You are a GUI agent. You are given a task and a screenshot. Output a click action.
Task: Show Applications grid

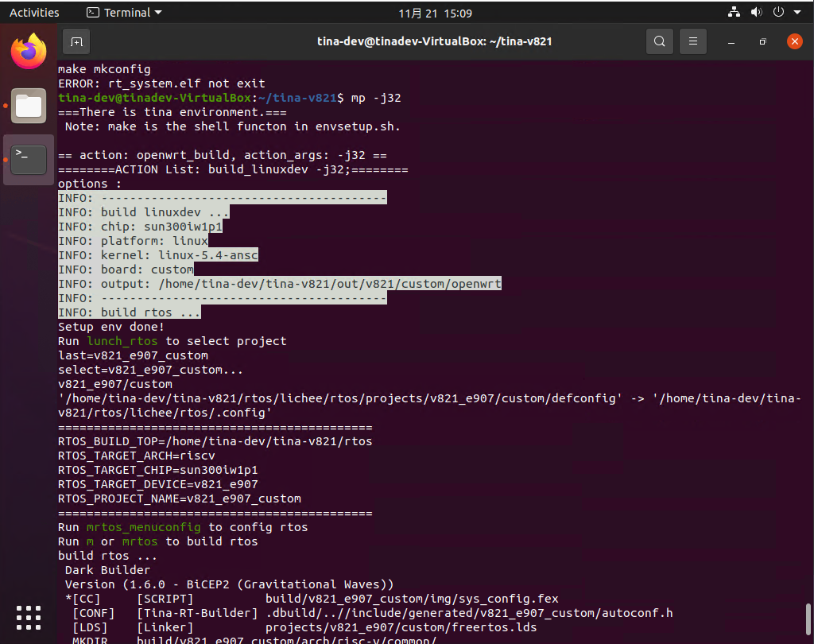click(x=29, y=617)
